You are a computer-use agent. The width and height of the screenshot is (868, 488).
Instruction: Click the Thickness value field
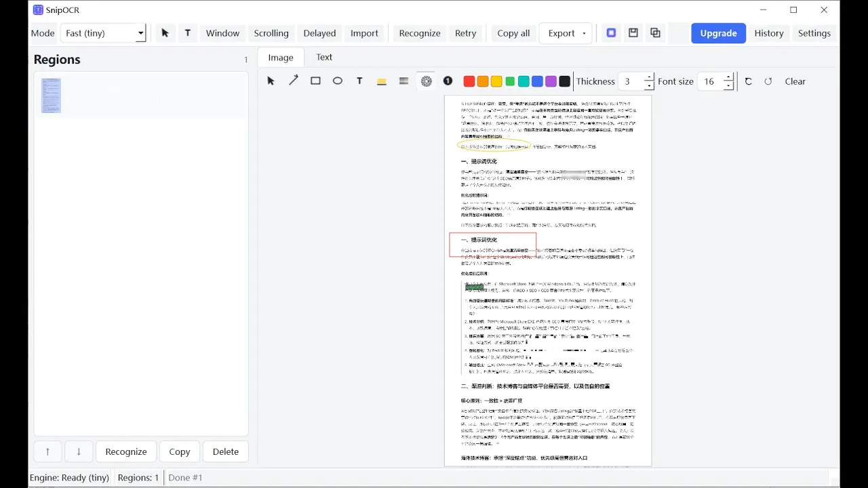click(631, 81)
